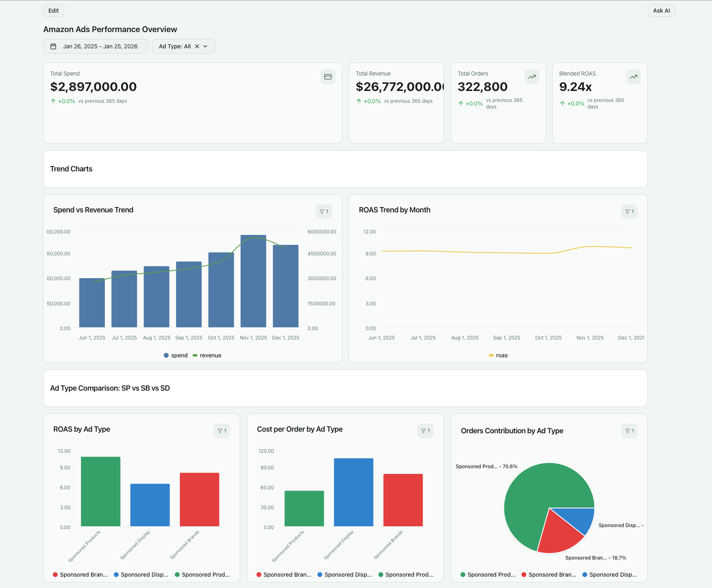The image size is (712, 588).
Task: Click the Ask AI button
Action: click(x=661, y=10)
